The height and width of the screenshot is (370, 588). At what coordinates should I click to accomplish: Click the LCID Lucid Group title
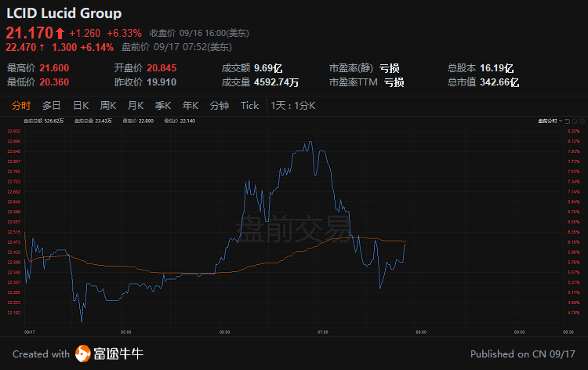click(x=64, y=13)
